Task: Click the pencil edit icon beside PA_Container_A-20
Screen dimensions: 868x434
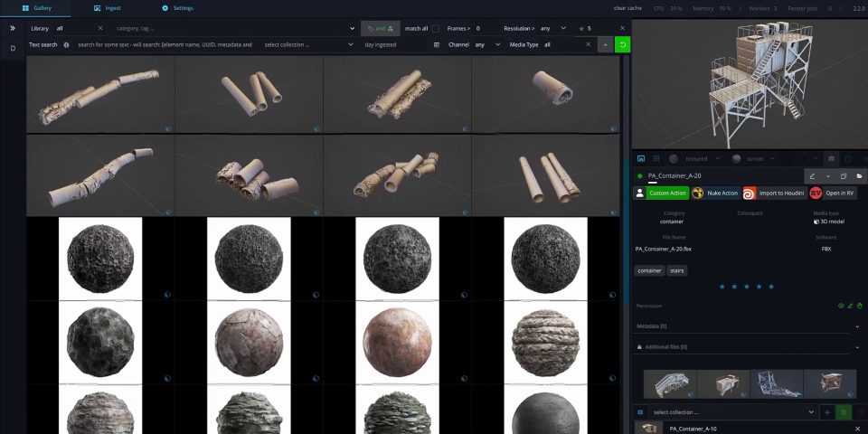Action: 812,176
